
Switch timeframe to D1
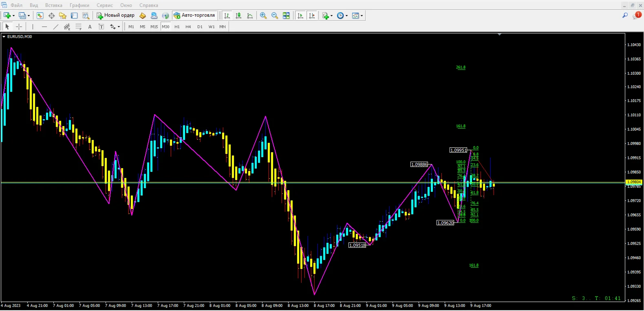[x=200, y=27]
